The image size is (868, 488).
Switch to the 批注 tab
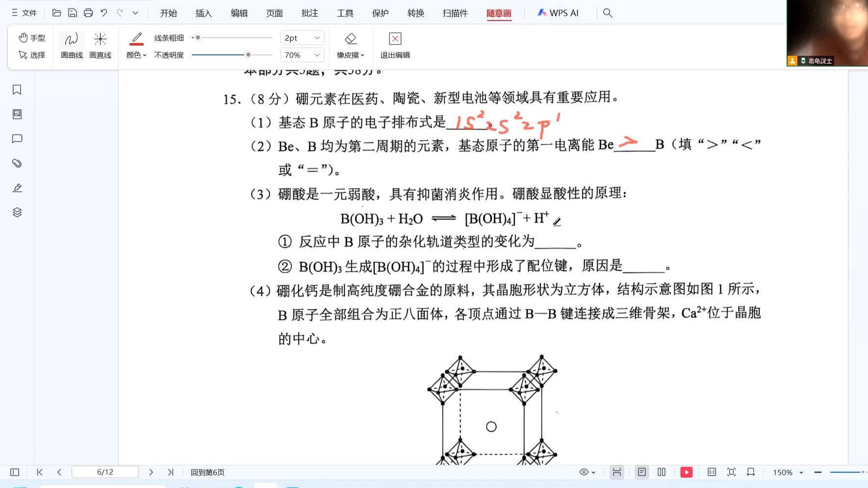click(x=310, y=13)
